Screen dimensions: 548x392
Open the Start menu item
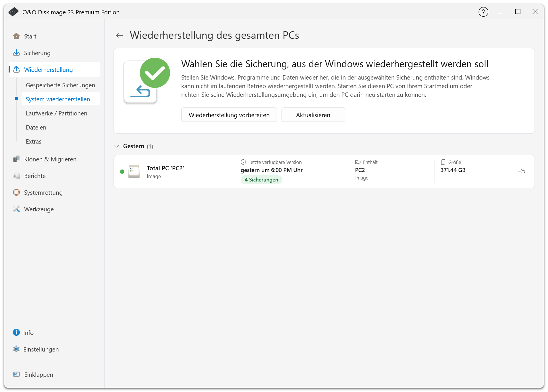coord(54,36)
